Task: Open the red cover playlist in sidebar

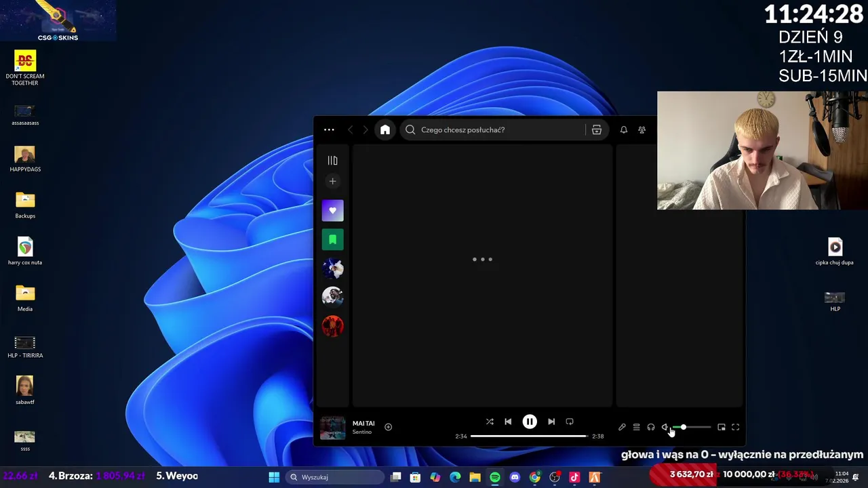Action: [332, 326]
